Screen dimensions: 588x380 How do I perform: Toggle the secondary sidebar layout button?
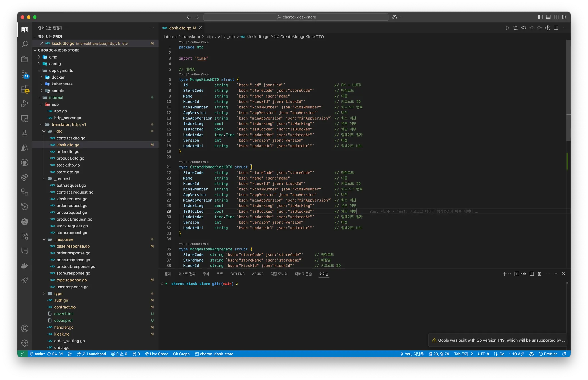pyautogui.click(x=556, y=17)
